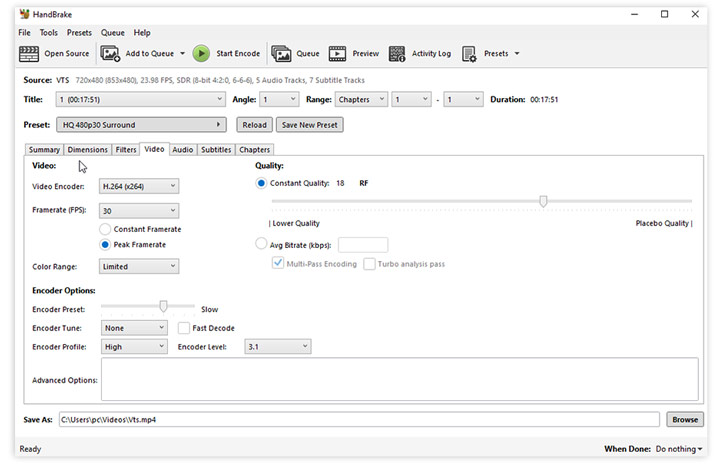Click the Start Encode label
The width and height of the screenshot is (720, 466).
coord(238,54)
